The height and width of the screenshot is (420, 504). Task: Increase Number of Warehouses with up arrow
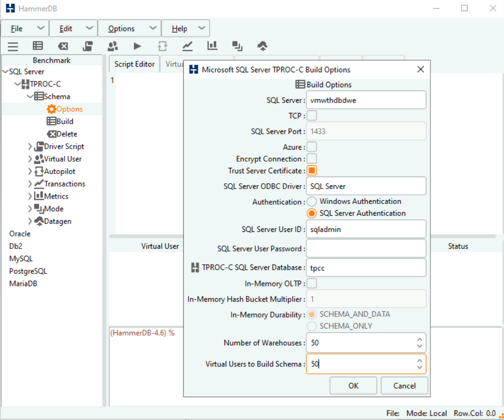tap(420, 339)
